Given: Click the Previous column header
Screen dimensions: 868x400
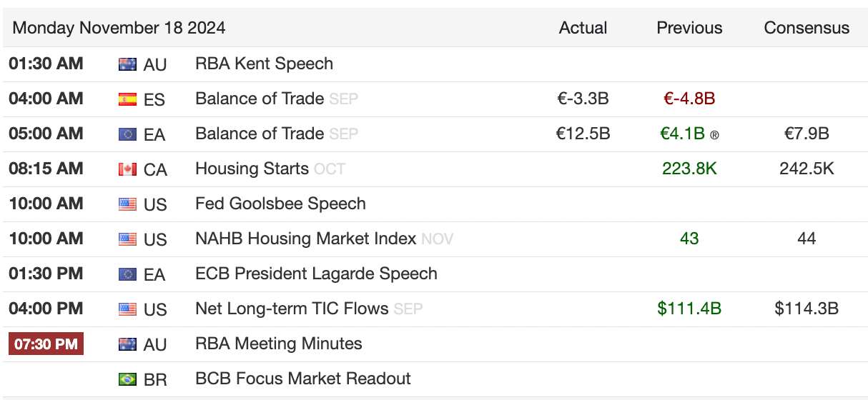Looking at the screenshot, I should tap(689, 28).
